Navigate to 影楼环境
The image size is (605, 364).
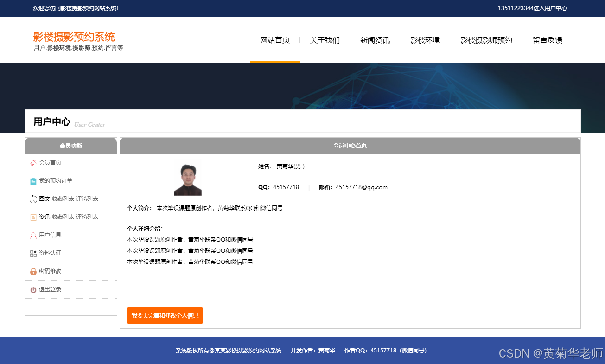425,40
